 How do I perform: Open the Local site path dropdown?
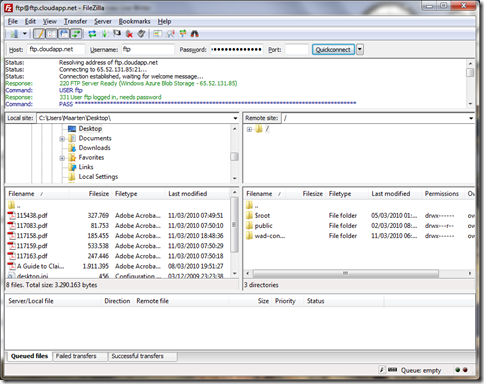[235, 118]
